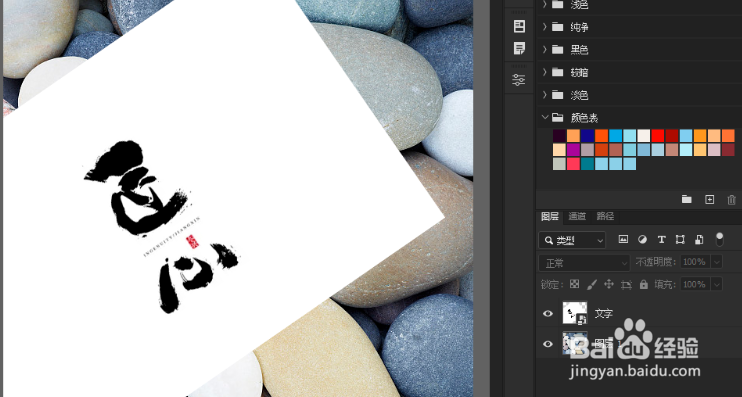This screenshot has width=742, height=397.
Task: Pick the magenta purple swatch
Action: (573, 150)
